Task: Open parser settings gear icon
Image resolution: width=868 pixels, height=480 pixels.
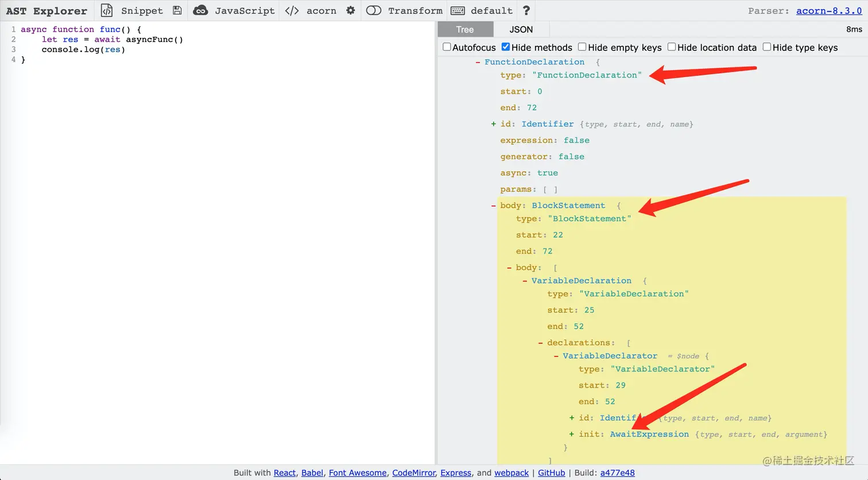Action: [x=351, y=10]
